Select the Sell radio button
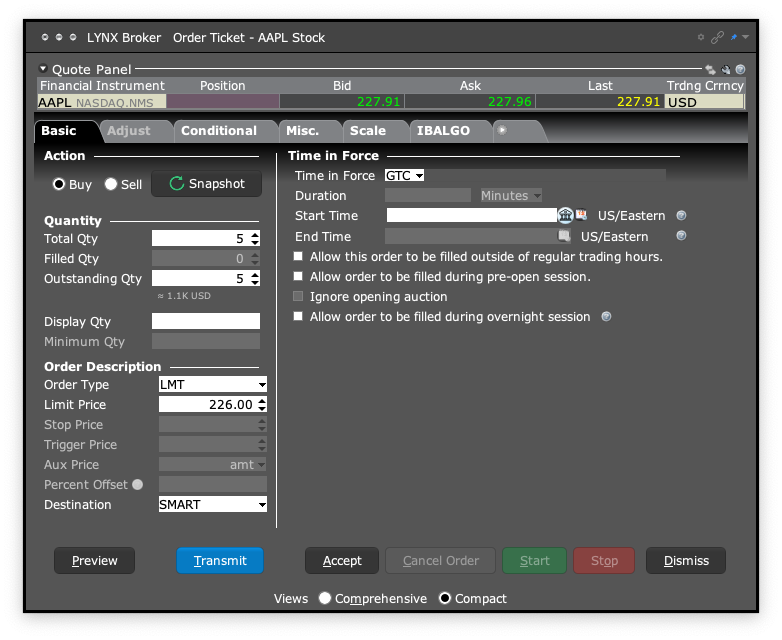The height and width of the screenshot is (640, 782). coord(111,184)
